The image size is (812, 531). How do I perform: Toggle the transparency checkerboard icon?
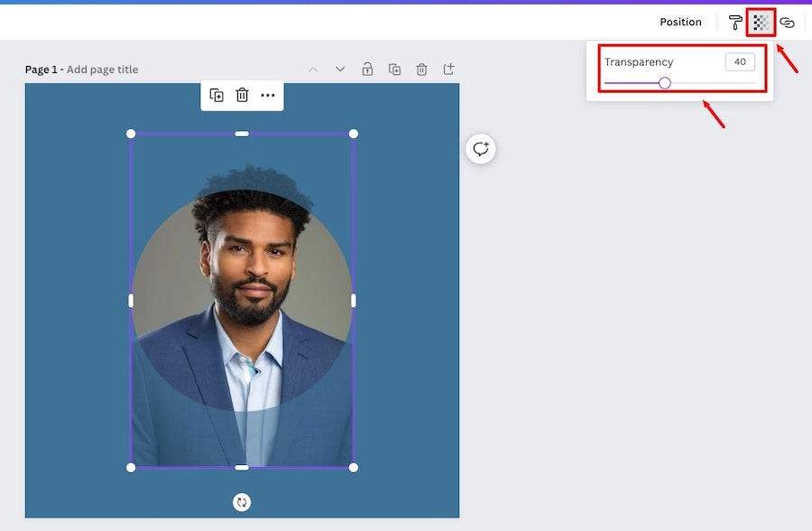pyautogui.click(x=761, y=23)
